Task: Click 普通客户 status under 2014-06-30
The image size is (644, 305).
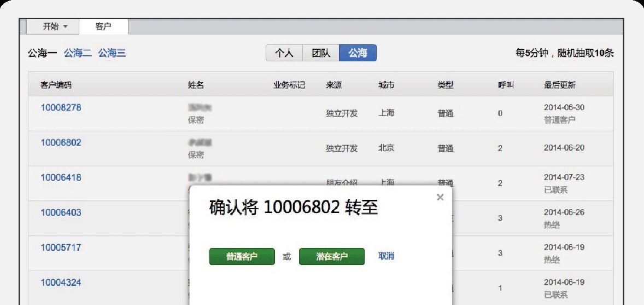Action: click(x=560, y=120)
